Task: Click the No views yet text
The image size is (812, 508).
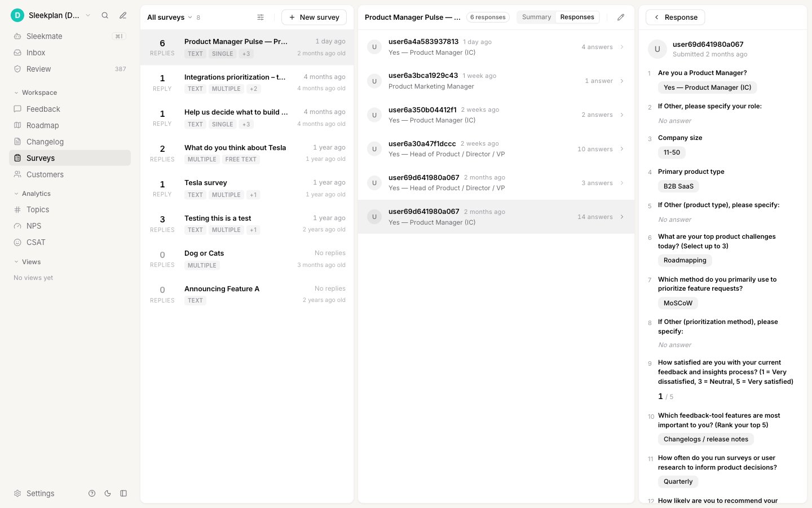Action: 33,278
